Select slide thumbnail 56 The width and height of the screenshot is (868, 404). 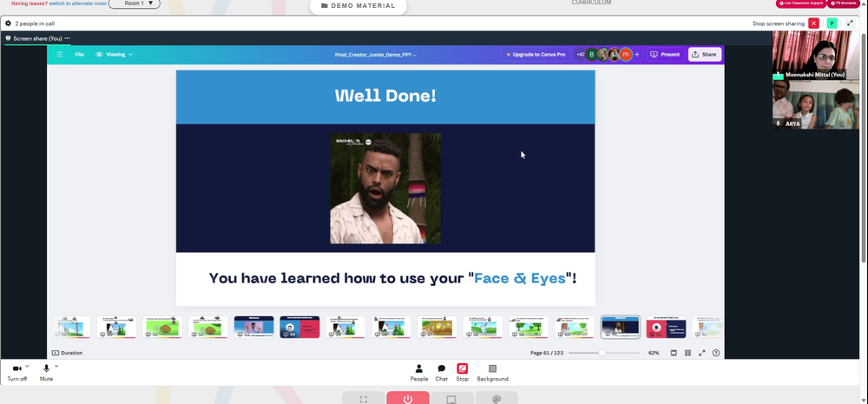click(391, 327)
